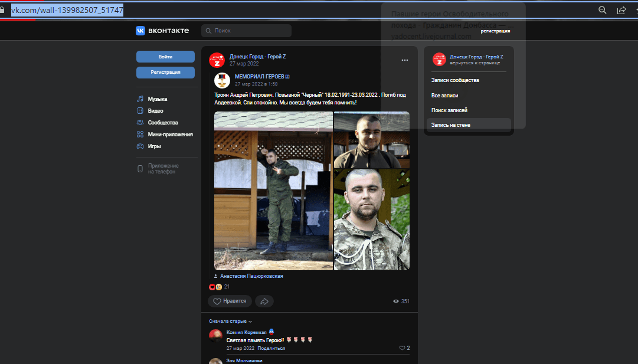The height and width of the screenshot is (364, 638).
Task: Open Ксения Коренная commenter profile
Action: [247, 332]
